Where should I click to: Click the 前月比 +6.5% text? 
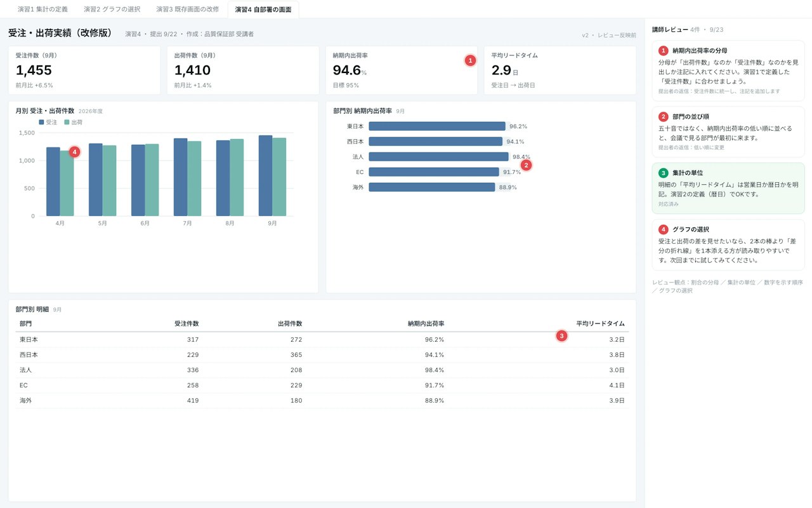point(34,85)
